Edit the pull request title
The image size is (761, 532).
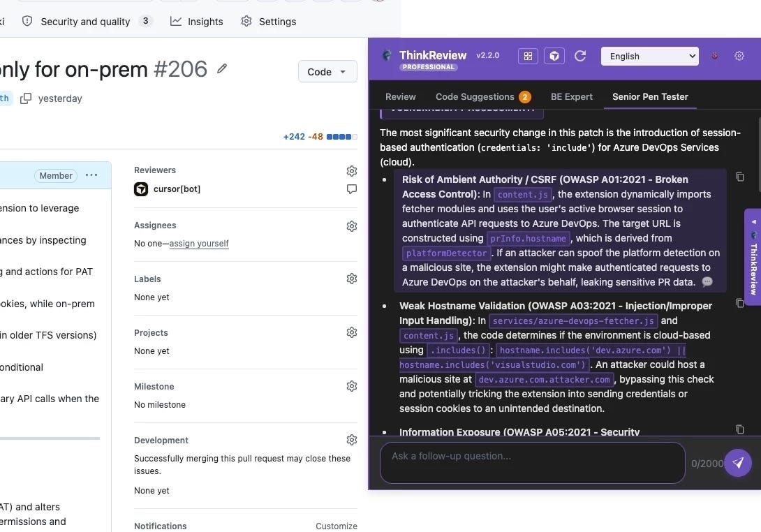tap(221, 69)
